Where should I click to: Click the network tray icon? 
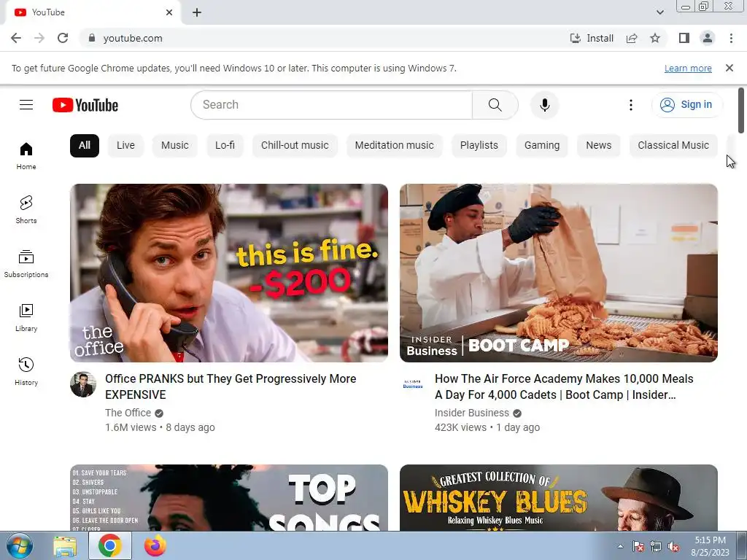click(656, 547)
